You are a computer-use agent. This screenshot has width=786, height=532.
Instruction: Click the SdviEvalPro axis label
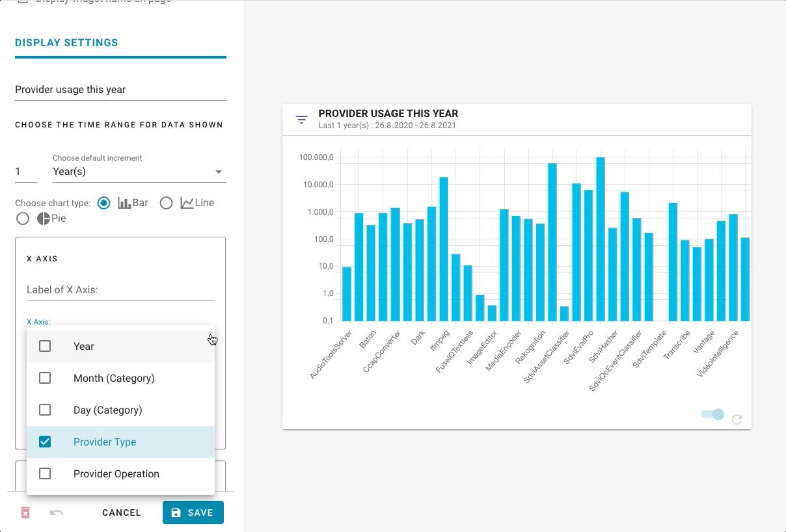578,347
